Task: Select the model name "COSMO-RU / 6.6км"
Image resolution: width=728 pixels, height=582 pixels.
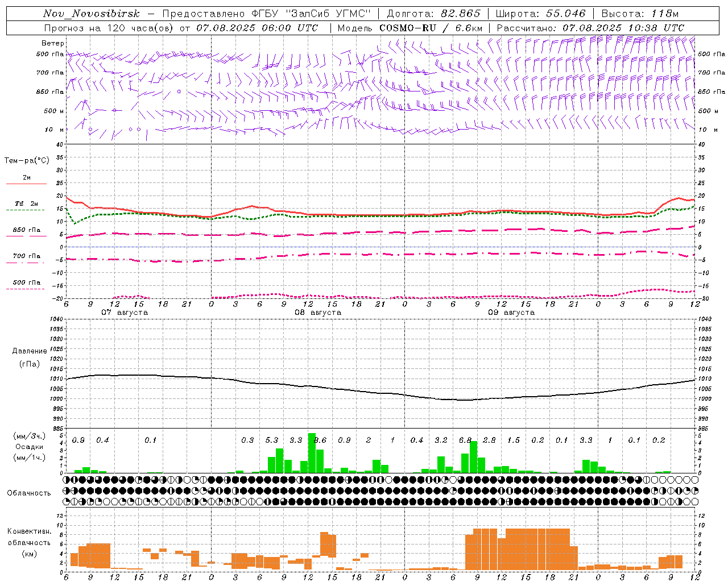Action: (x=431, y=28)
